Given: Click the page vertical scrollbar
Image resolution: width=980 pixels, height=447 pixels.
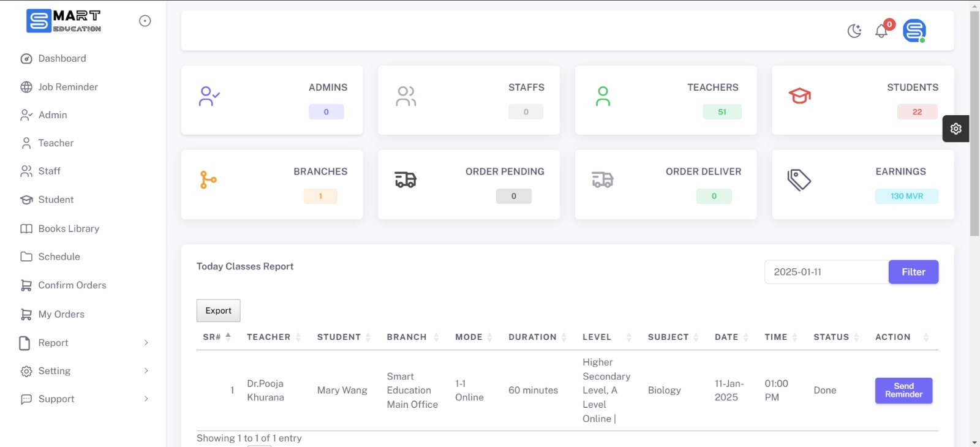Looking at the screenshot, I should point(974,122).
